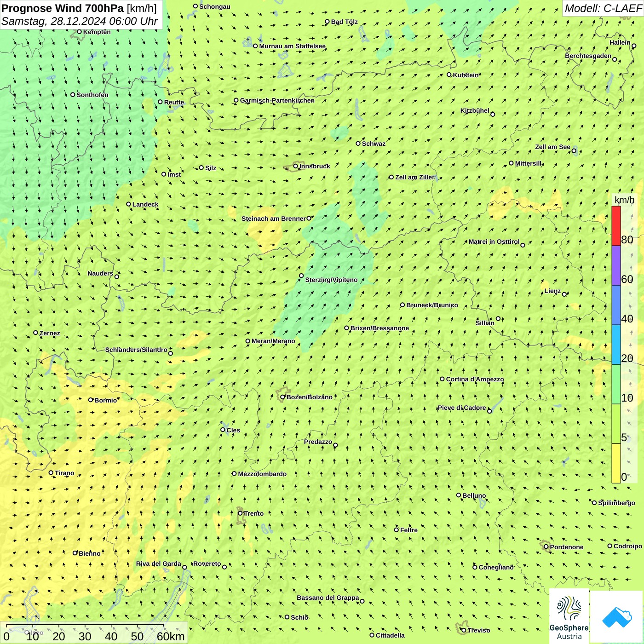Click the Kitzbühel location marker
644x644 pixels.
click(493, 114)
